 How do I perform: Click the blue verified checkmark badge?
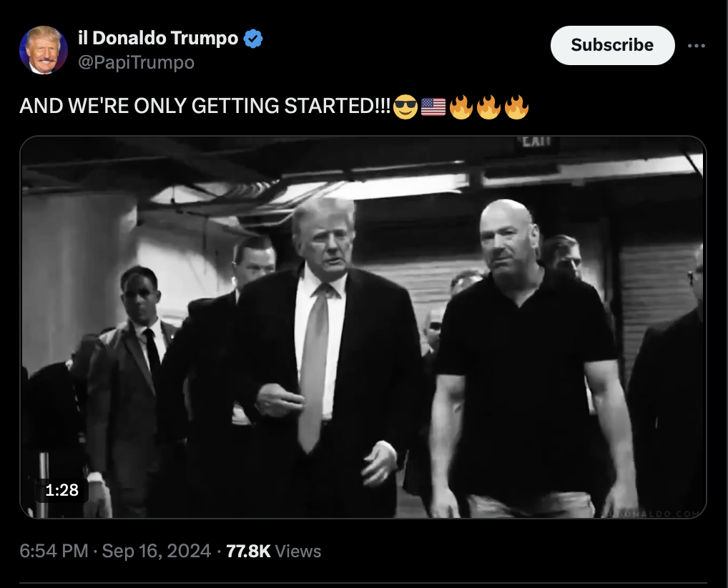click(x=253, y=39)
